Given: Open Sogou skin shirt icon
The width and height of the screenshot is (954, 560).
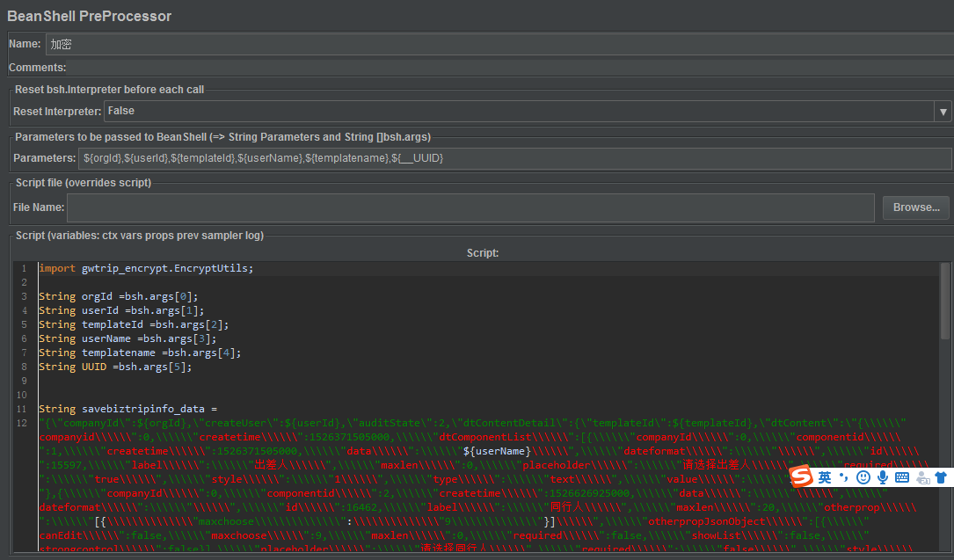Looking at the screenshot, I should click(x=941, y=477).
